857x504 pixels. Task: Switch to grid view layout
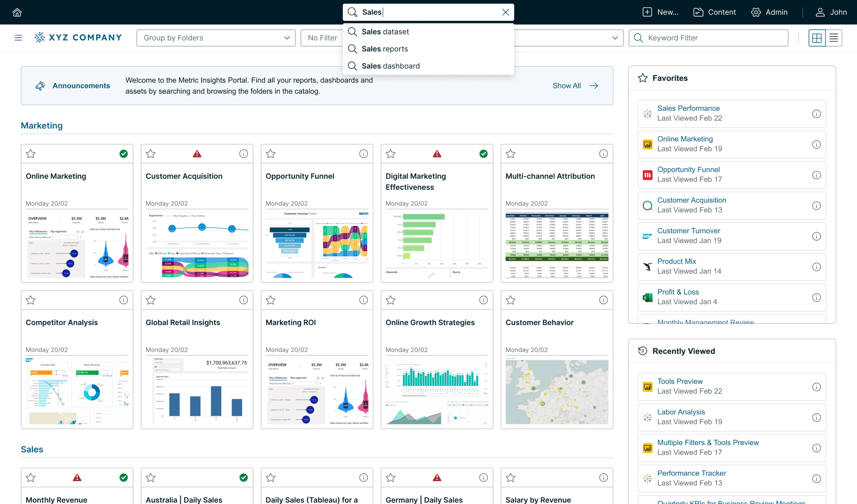[817, 38]
